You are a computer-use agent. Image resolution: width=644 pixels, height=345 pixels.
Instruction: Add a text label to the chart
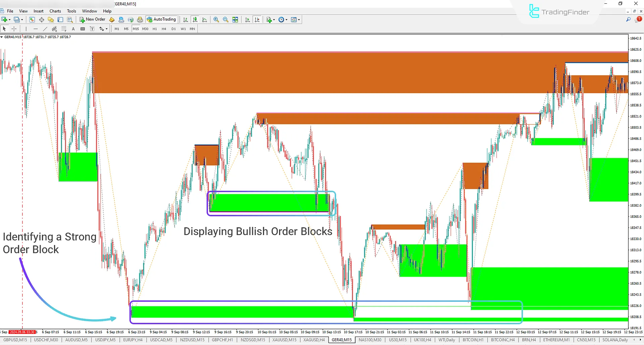coord(73,29)
